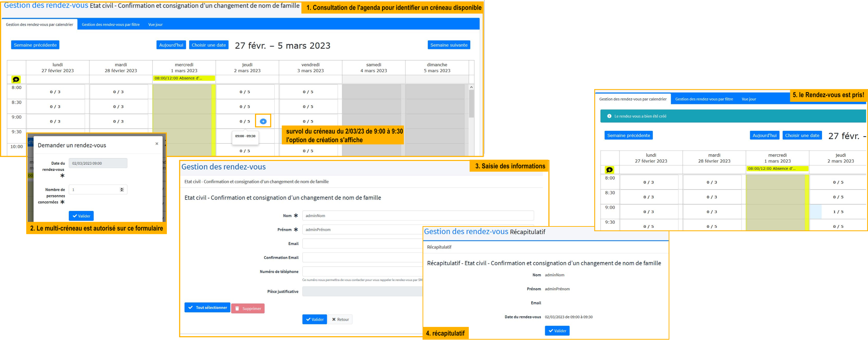Image resolution: width=868 pixels, height=340 pixels.
Task: Click the Nom input field
Action: [x=418, y=216]
